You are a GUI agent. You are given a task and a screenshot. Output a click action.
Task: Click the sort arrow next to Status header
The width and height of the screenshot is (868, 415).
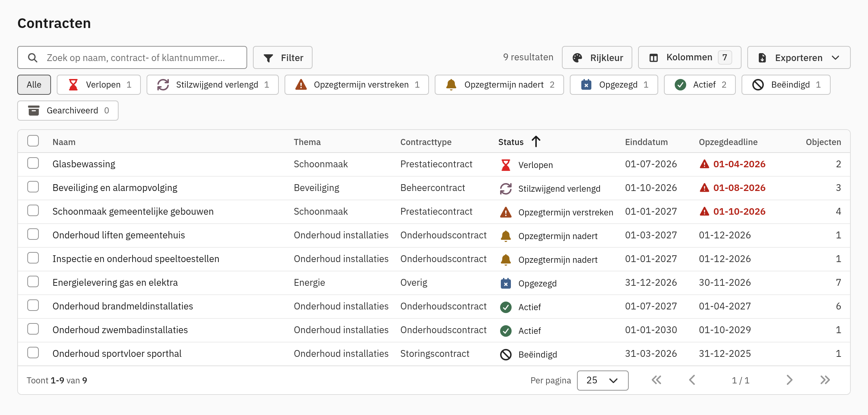pyautogui.click(x=536, y=141)
